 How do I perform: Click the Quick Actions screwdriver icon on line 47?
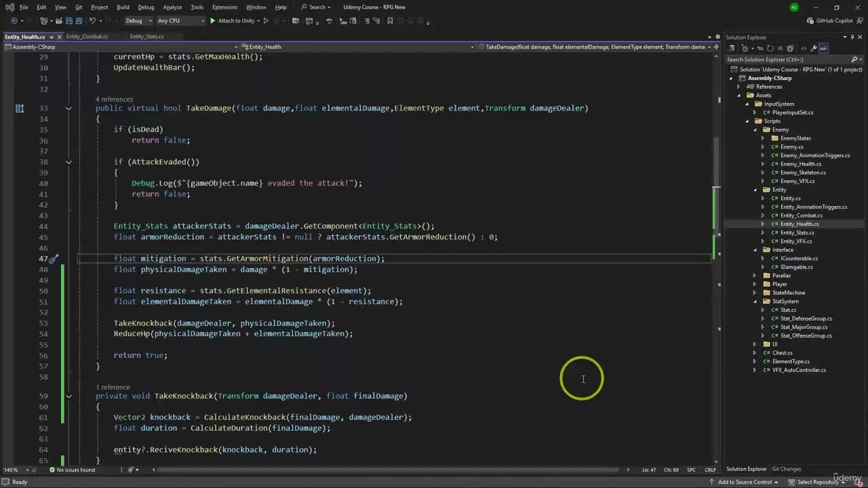point(54,258)
